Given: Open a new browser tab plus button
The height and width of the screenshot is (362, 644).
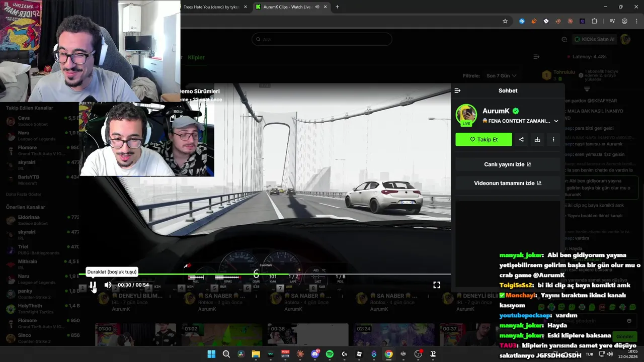Looking at the screenshot, I should [337, 7].
